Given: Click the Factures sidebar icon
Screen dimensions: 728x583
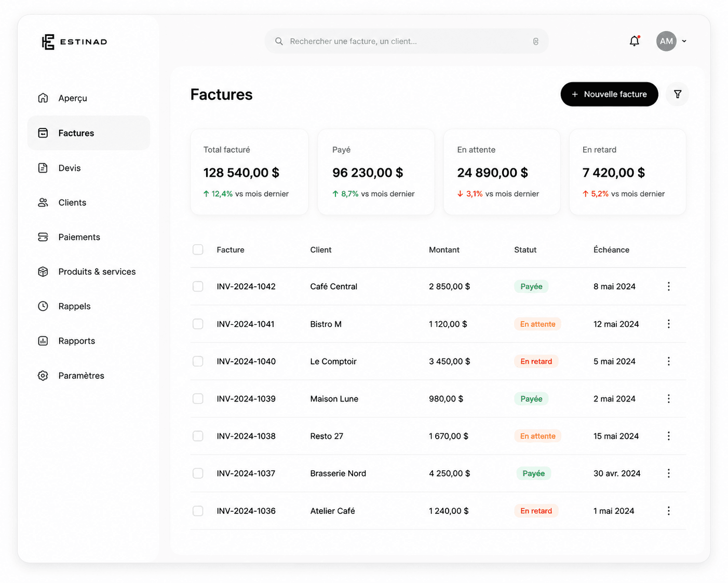Looking at the screenshot, I should [43, 133].
